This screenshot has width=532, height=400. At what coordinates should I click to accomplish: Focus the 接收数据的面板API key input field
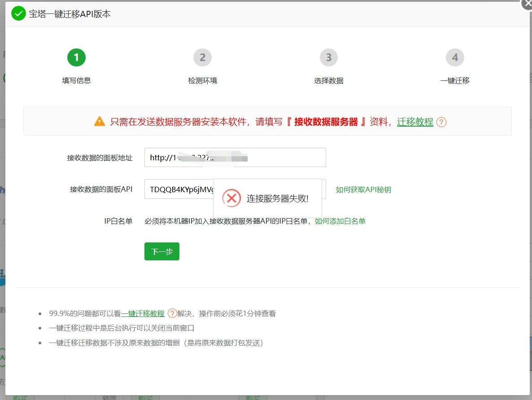point(235,189)
